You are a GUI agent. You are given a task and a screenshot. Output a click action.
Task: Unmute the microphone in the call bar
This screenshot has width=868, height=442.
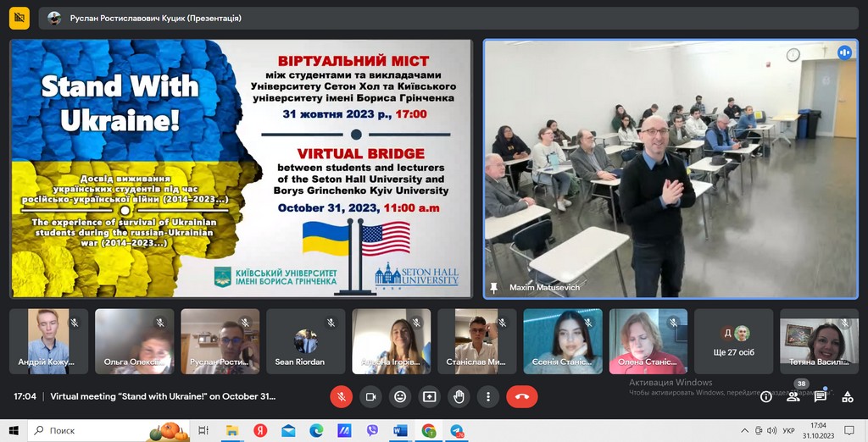(341, 396)
